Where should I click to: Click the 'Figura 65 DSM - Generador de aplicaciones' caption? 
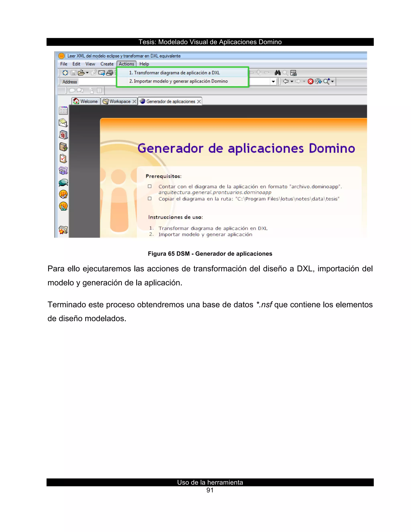[x=210, y=254]
